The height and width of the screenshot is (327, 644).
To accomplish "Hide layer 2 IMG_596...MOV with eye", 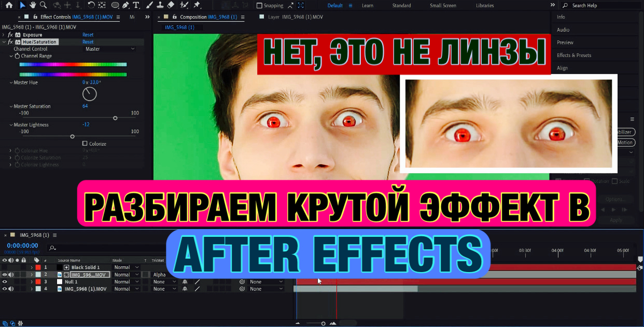I will [5, 275].
